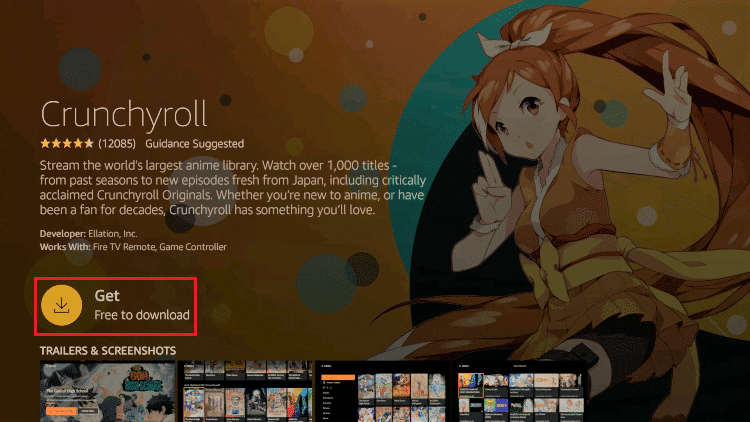The height and width of the screenshot is (422, 750).
Task: Click the yellow download arrow icon
Action: [x=62, y=305]
